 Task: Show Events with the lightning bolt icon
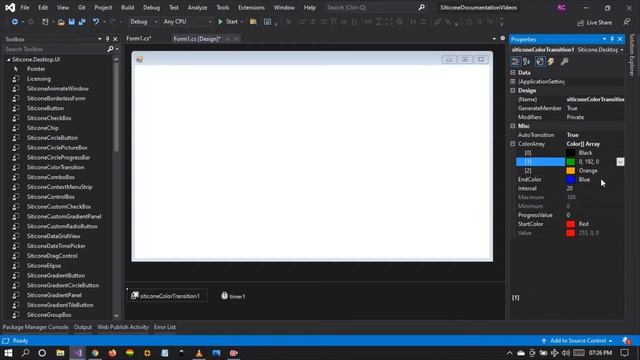coord(551,61)
